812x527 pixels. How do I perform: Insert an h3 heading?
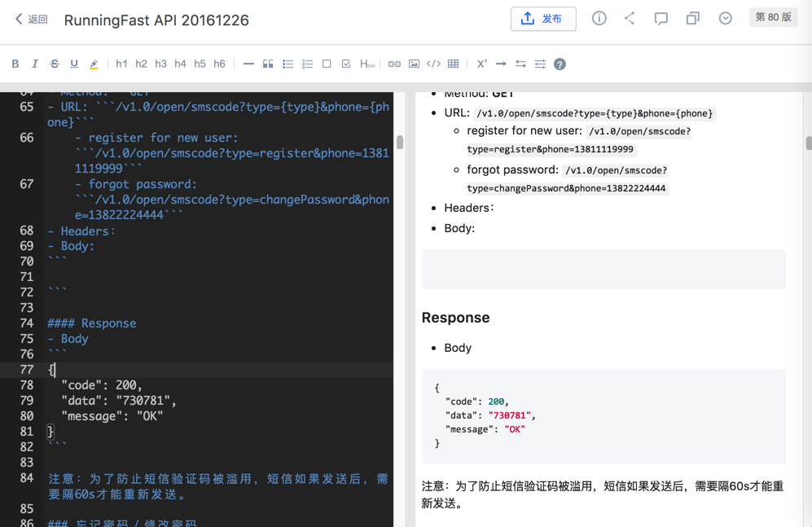click(160, 64)
